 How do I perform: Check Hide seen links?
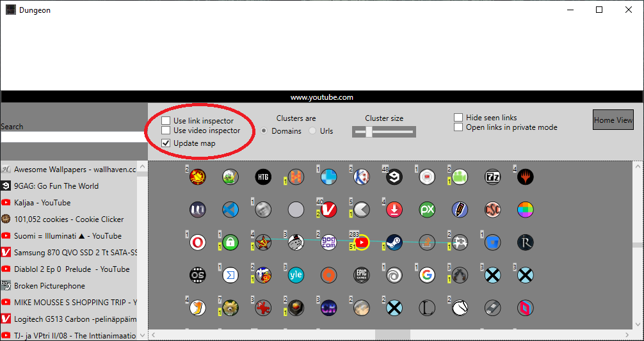click(458, 118)
